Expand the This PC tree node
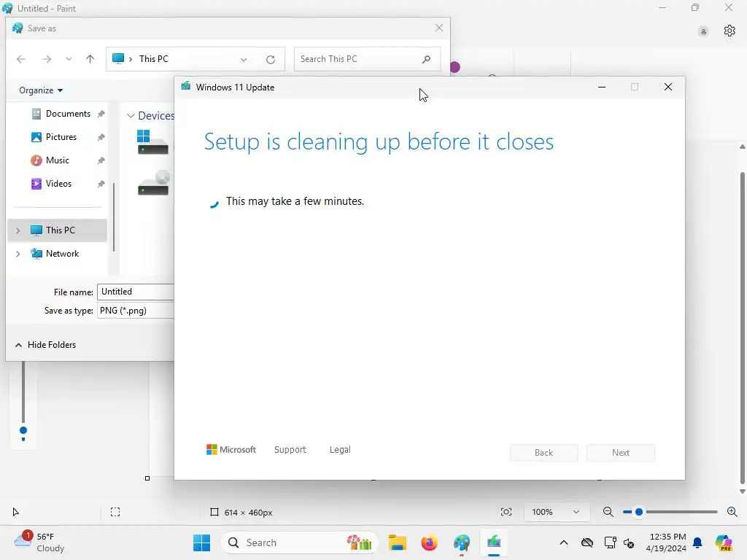This screenshot has width=747, height=560. coord(18,230)
